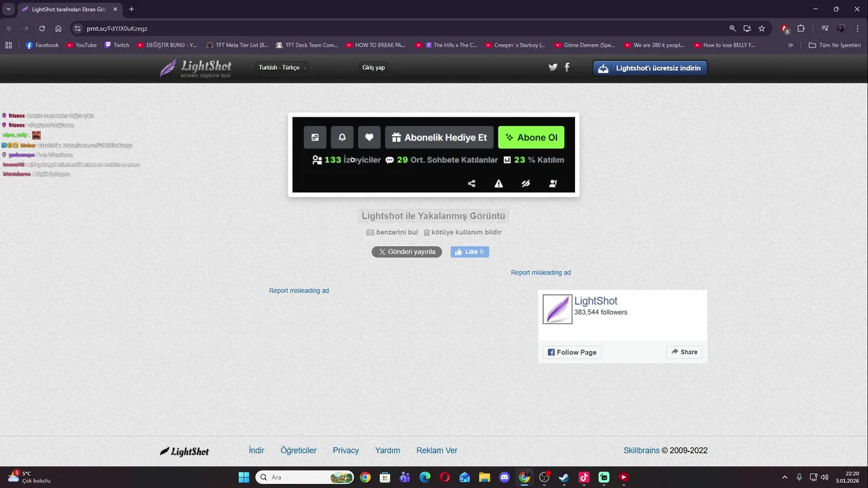Click the notification bell in captured image
This screenshot has height=488, width=868.
tap(342, 137)
